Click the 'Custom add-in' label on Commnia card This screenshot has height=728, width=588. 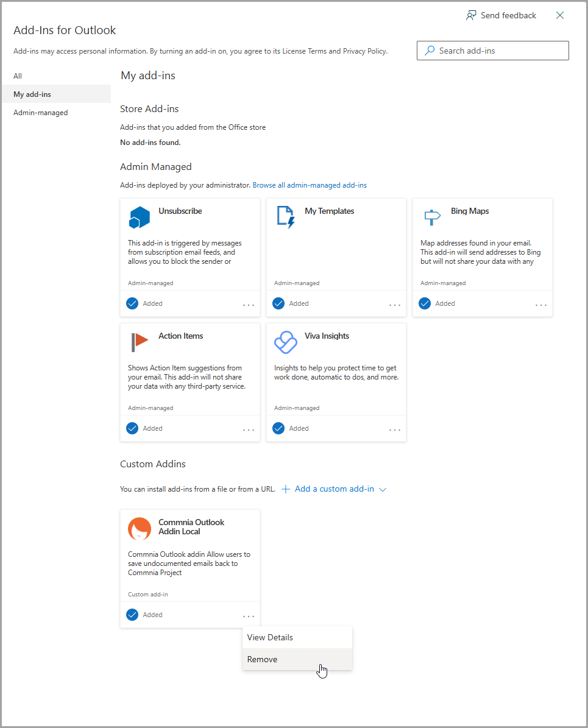[x=147, y=595]
